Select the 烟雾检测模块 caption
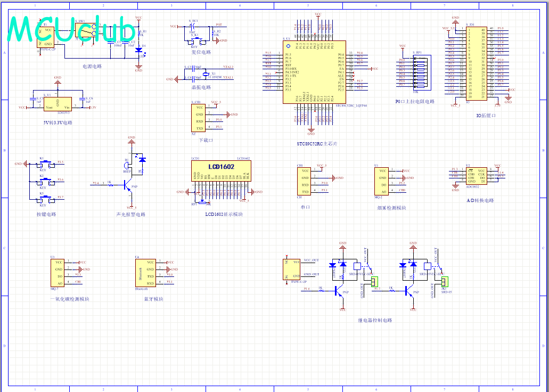Image resolution: width=549 pixels, height=392 pixels. [x=391, y=208]
